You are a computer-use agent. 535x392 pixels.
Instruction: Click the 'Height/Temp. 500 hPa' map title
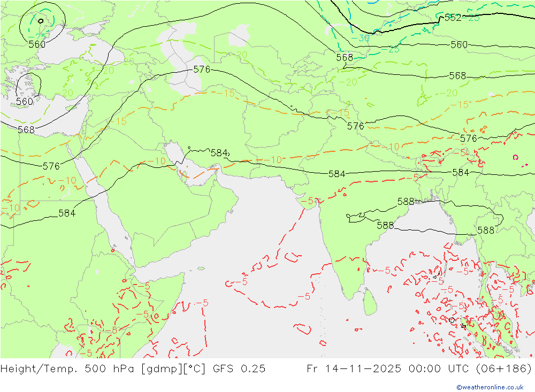click(67, 369)
